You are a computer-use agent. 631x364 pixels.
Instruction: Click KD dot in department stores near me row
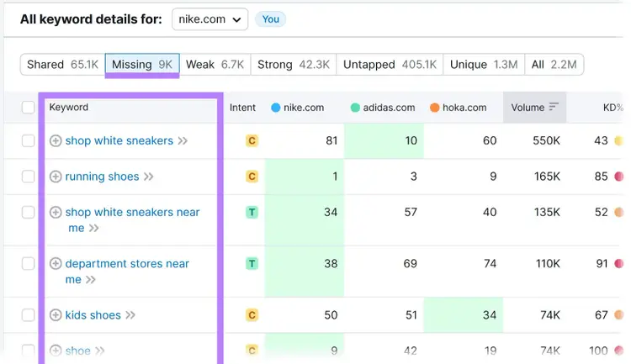pyautogui.click(x=619, y=263)
